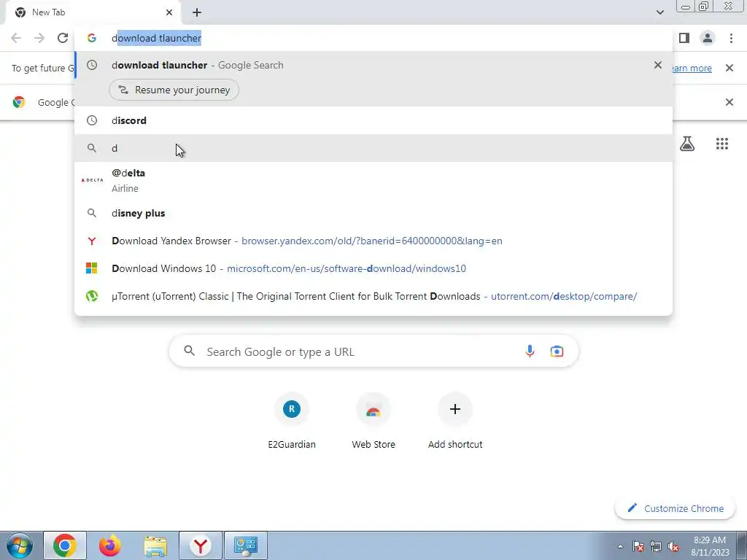Pick the @delta Airline suggestion
Viewport: 747px width, 560px height.
(x=373, y=181)
